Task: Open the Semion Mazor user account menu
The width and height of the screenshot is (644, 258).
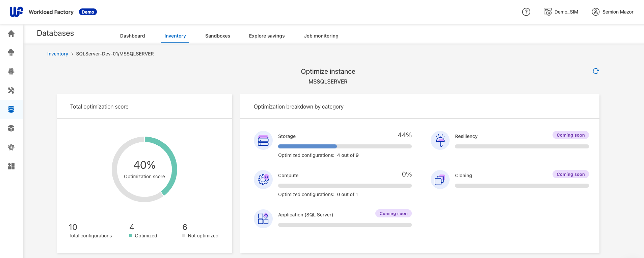Action: pos(613,12)
